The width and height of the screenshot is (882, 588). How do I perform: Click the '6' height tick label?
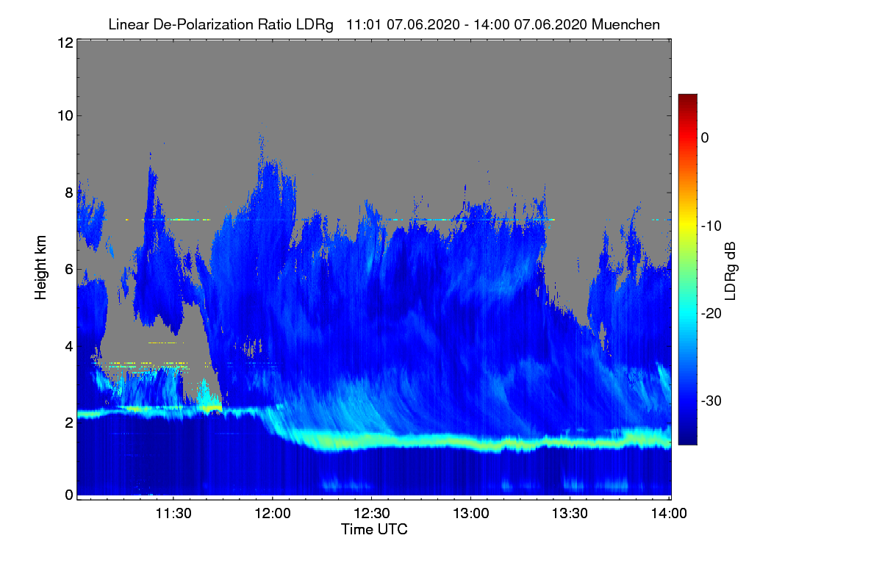[68, 269]
